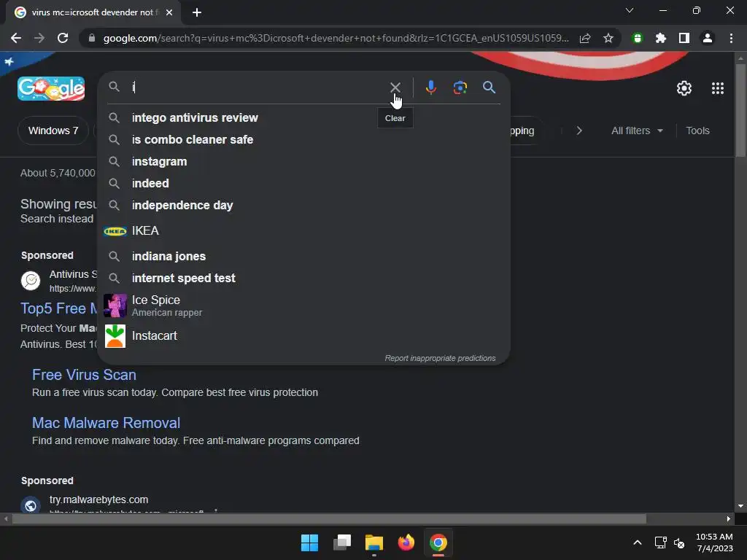Choose suggestion is combo cleaner safe

coord(303,139)
